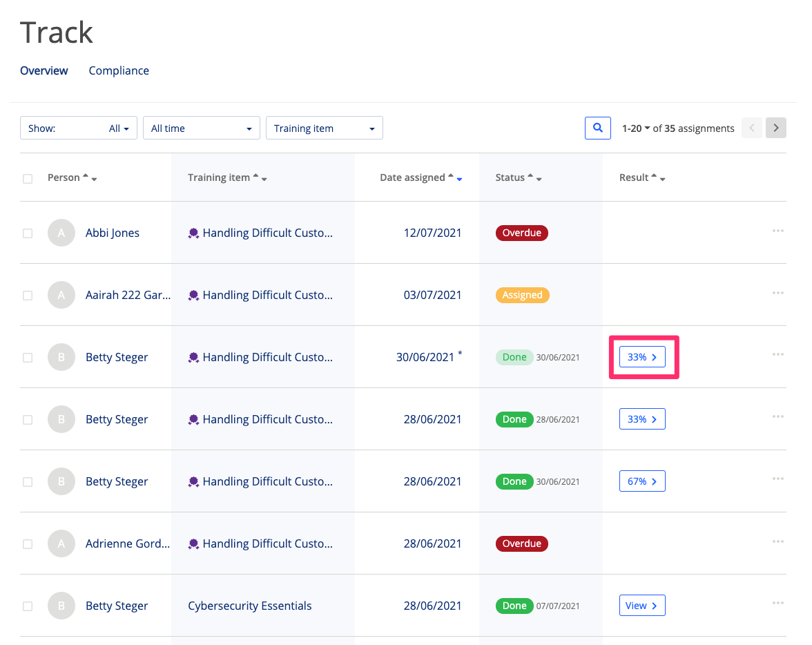
Task: Open row options for Adrienne Gord...
Action: click(x=777, y=541)
